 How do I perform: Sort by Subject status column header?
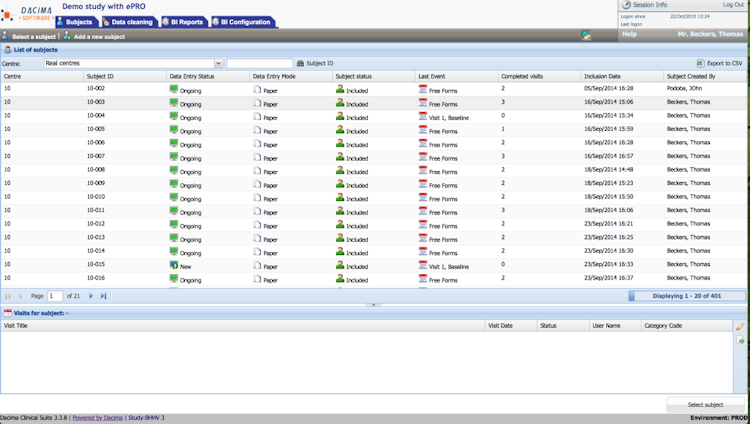coord(374,76)
